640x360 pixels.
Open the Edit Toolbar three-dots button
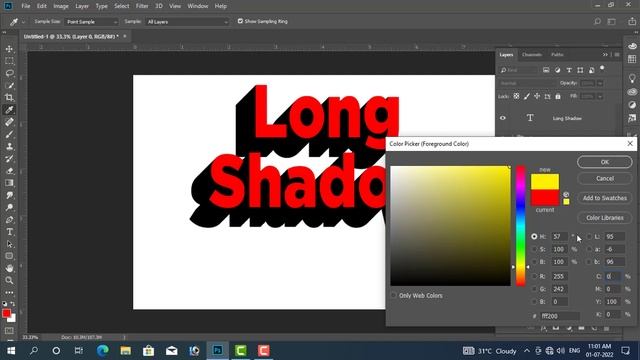click(x=9, y=292)
